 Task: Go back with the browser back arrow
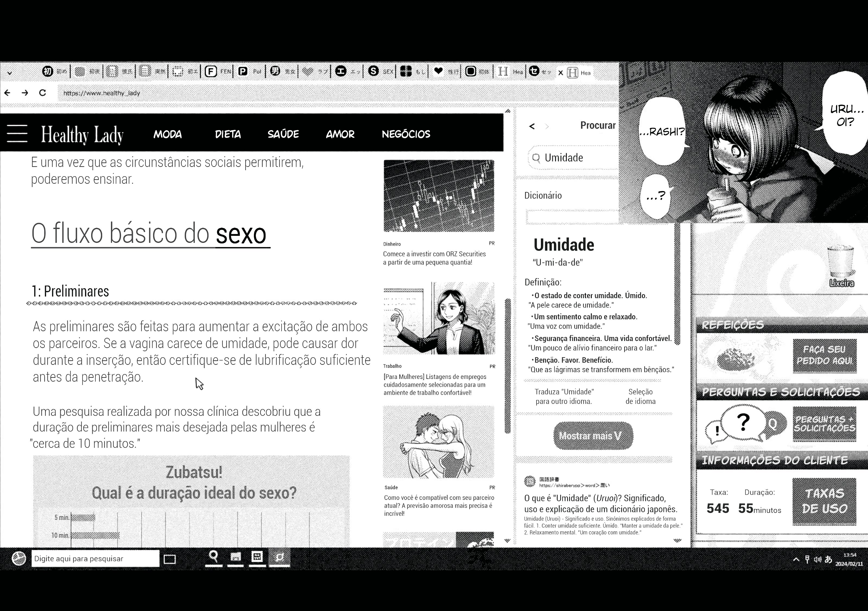tap(7, 93)
